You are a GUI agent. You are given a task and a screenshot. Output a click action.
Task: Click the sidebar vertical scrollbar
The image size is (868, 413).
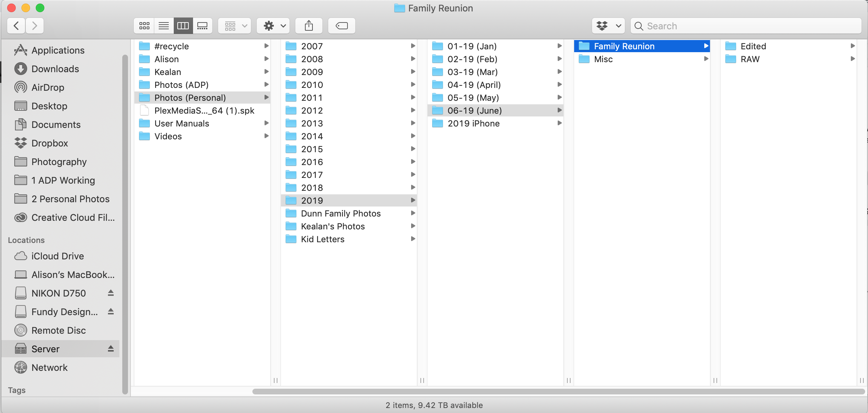click(x=125, y=224)
